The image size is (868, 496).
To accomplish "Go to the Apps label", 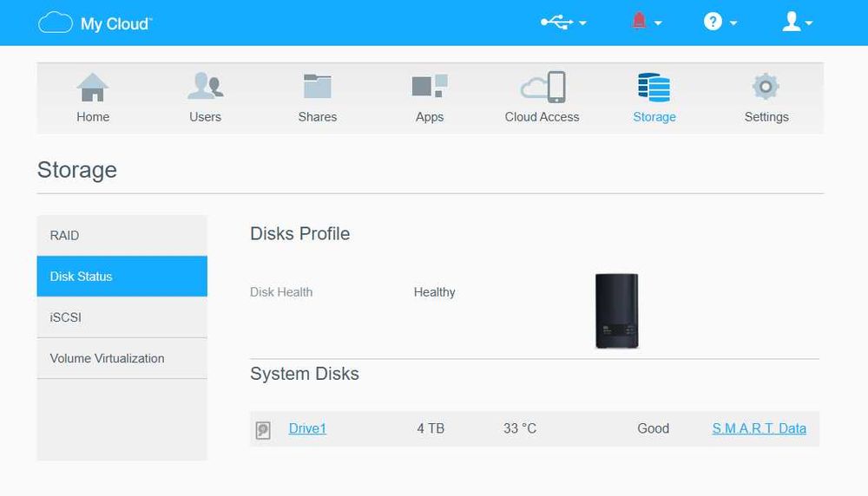I will pyautogui.click(x=430, y=117).
